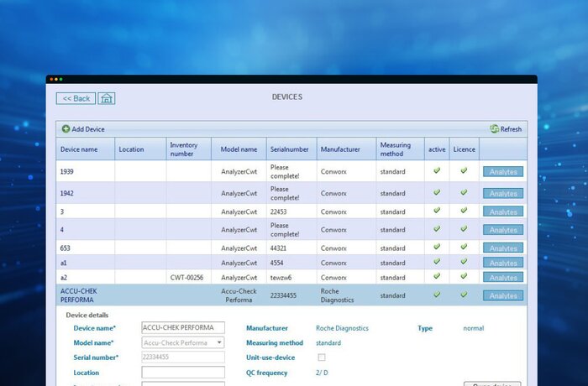The image size is (588, 386).
Task: Click the active checkmark for device a2
Action: [x=437, y=276]
